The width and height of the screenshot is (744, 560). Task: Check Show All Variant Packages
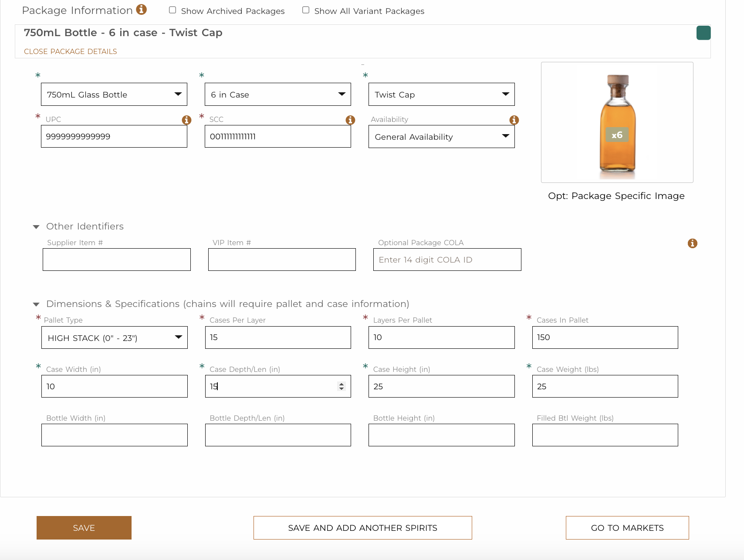click(x=305, y=10)
